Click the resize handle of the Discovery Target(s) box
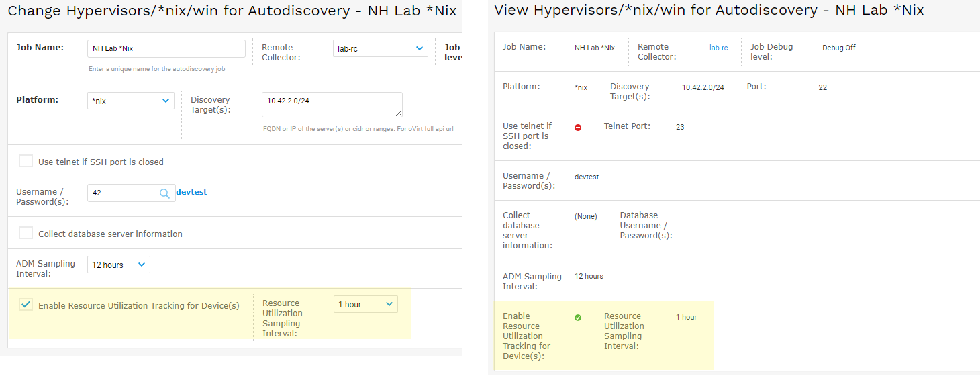The image size is (980, 384). click(x=399, y=113)
